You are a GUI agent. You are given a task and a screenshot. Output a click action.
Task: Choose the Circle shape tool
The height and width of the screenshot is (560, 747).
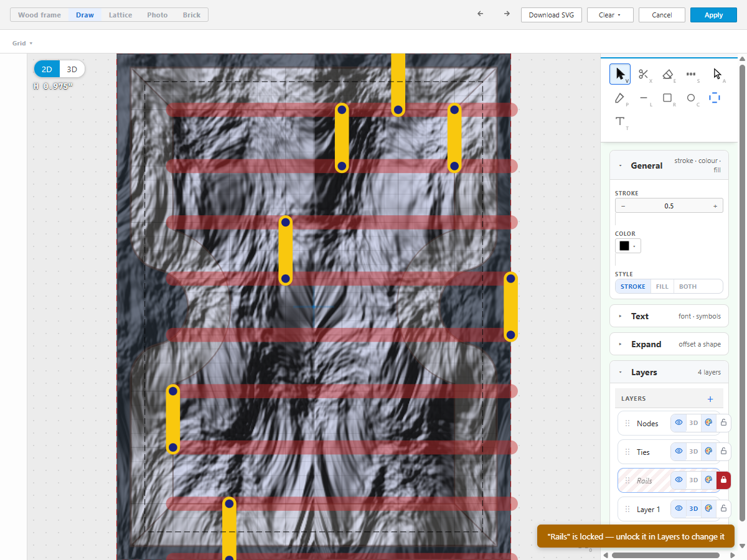click(692, 98)
